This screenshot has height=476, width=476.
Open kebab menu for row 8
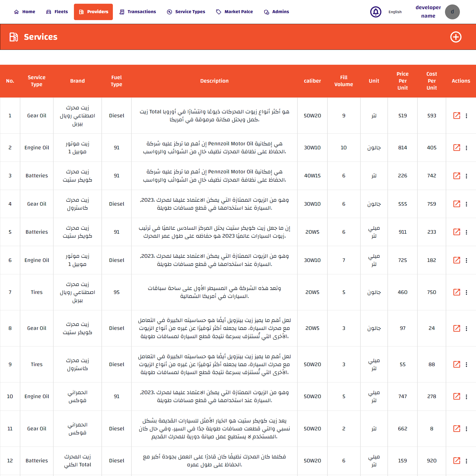466,328
